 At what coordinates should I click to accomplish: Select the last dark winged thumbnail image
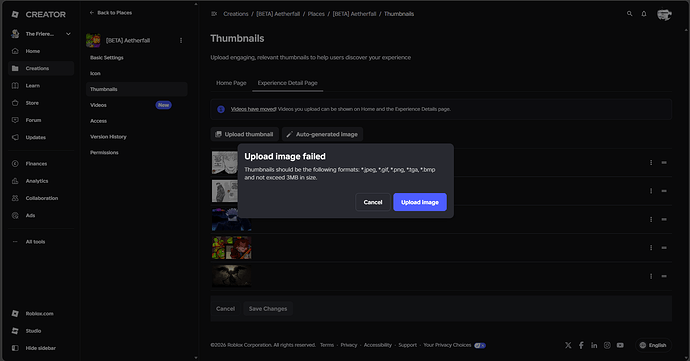pyautogui.click(x=232, y=276)
